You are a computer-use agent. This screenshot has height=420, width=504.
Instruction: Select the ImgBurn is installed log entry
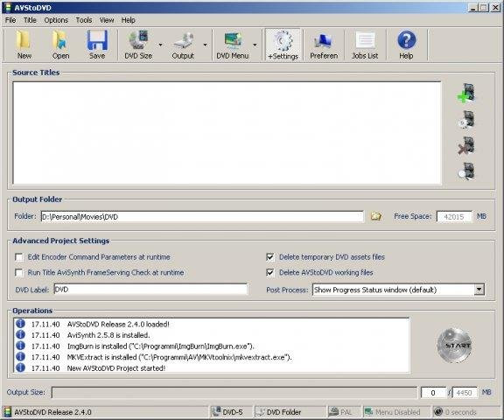(212, 346)
